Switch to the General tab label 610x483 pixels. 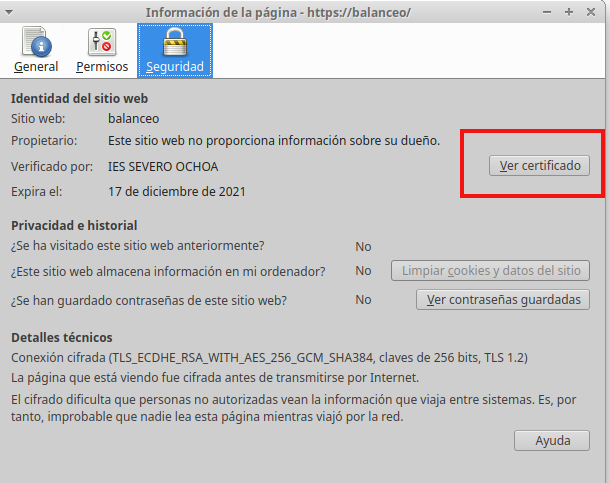[36, 67]
